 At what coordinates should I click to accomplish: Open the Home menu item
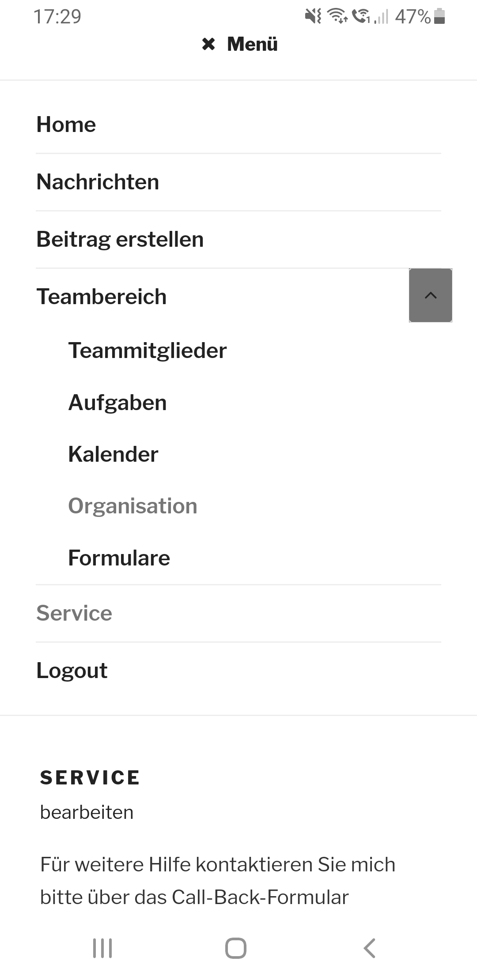[x=66, y=124]
